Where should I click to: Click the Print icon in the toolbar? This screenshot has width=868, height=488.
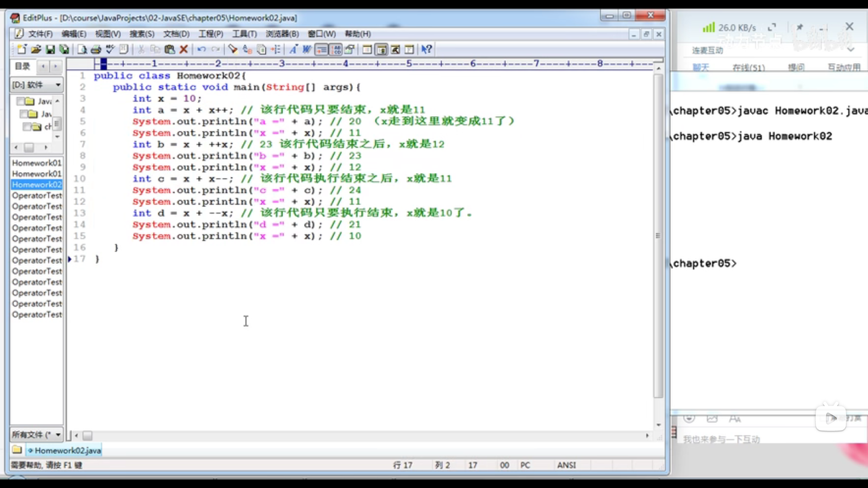[x=96, y=49]
